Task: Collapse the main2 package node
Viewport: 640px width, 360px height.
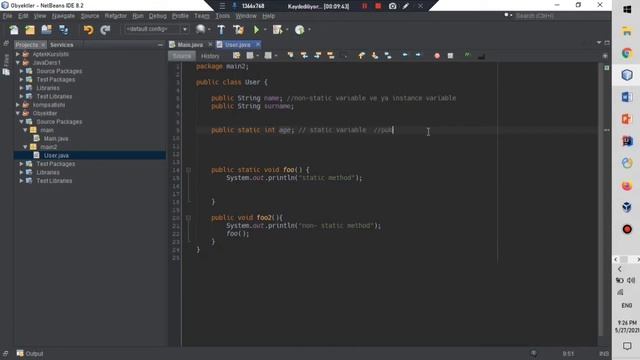Action: tap(25, 147)
